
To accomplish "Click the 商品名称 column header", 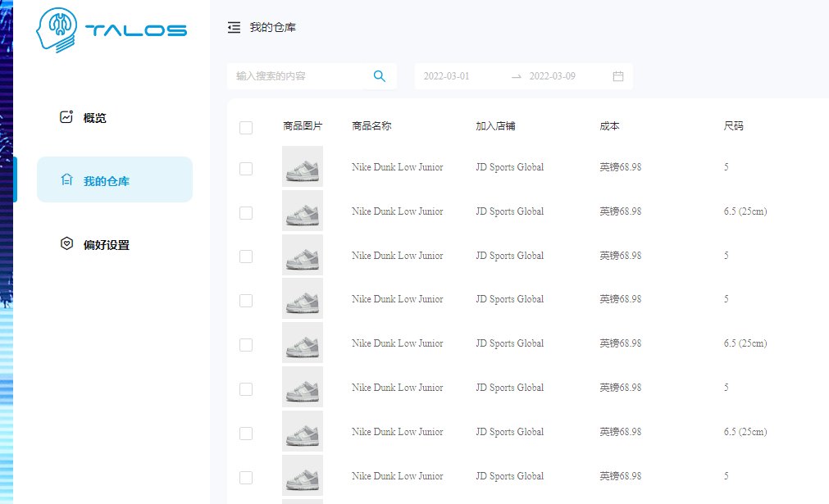I will [x=371, y=125].
